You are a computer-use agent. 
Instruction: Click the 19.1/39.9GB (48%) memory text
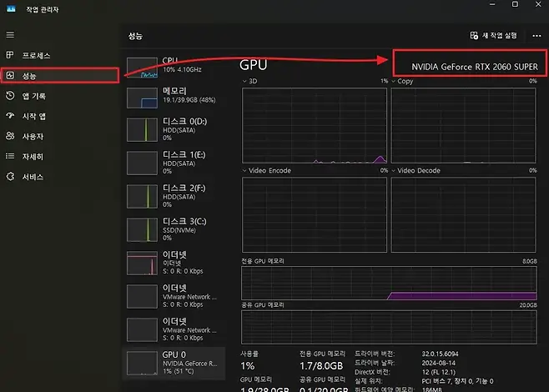click(189, 100)
